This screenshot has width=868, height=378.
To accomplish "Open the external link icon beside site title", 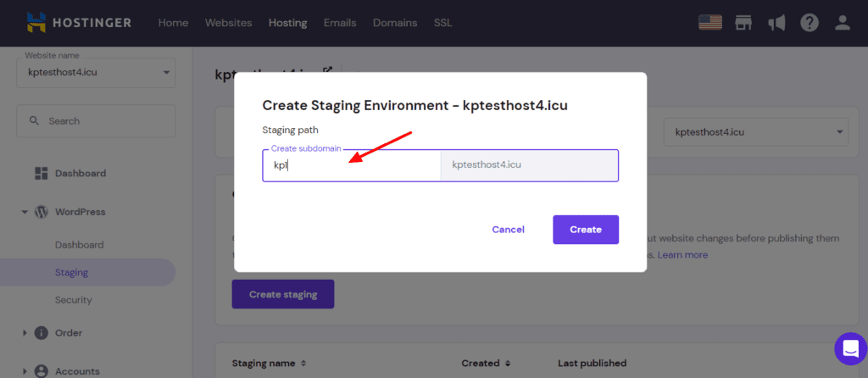I will [328, 71].
